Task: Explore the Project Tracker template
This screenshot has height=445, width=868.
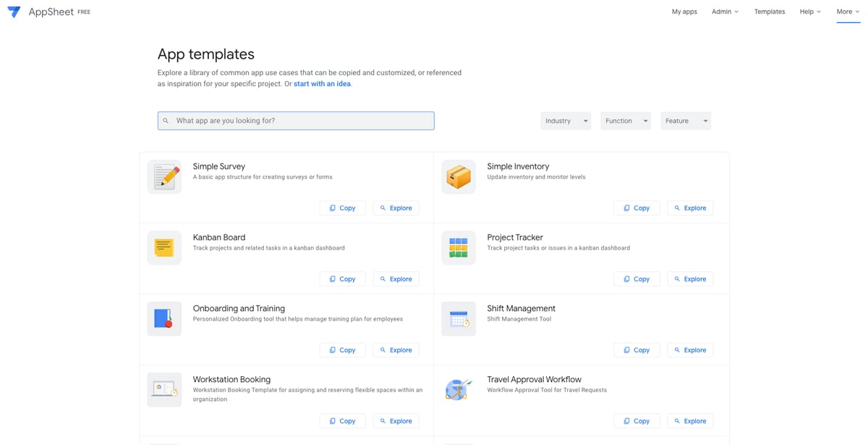Action: click(x=690, y=279)
